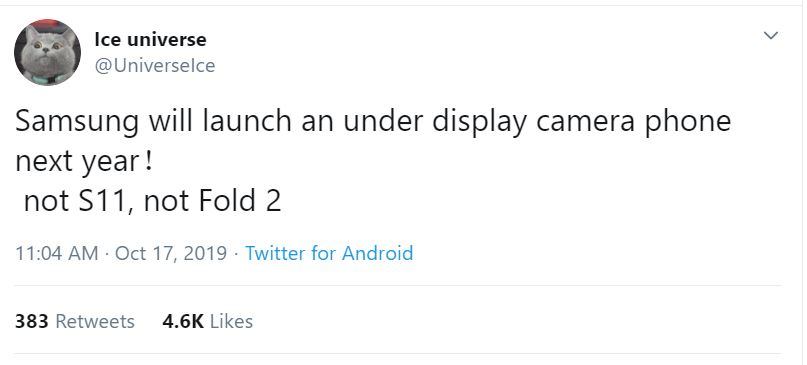Expand the tweet options chevron
This screenshot has width=807, height=365.
click(770, 36)
